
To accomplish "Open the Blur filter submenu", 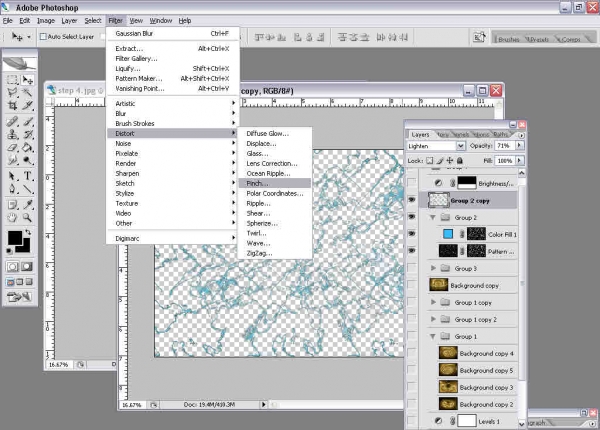I will pyautogui.click(x=173, y=113).
